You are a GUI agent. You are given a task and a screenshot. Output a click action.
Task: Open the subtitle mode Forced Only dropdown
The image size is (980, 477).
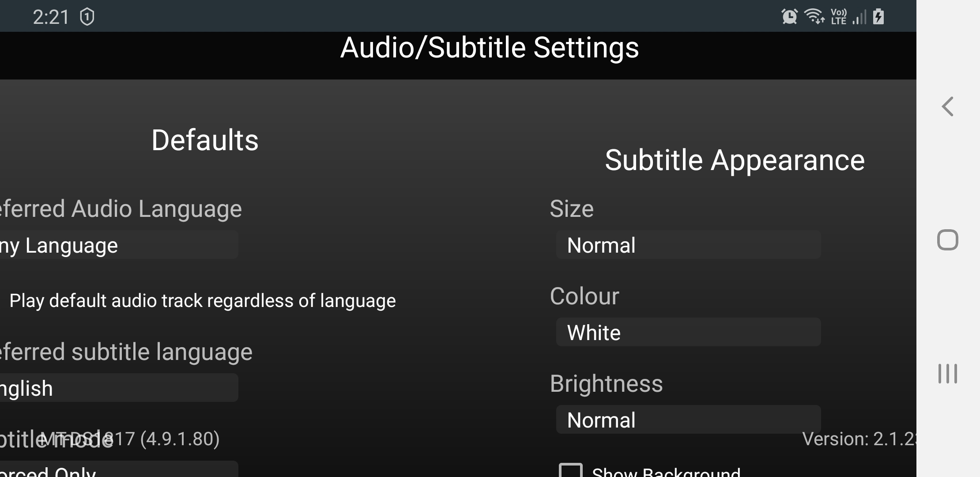tap(118, 470)
